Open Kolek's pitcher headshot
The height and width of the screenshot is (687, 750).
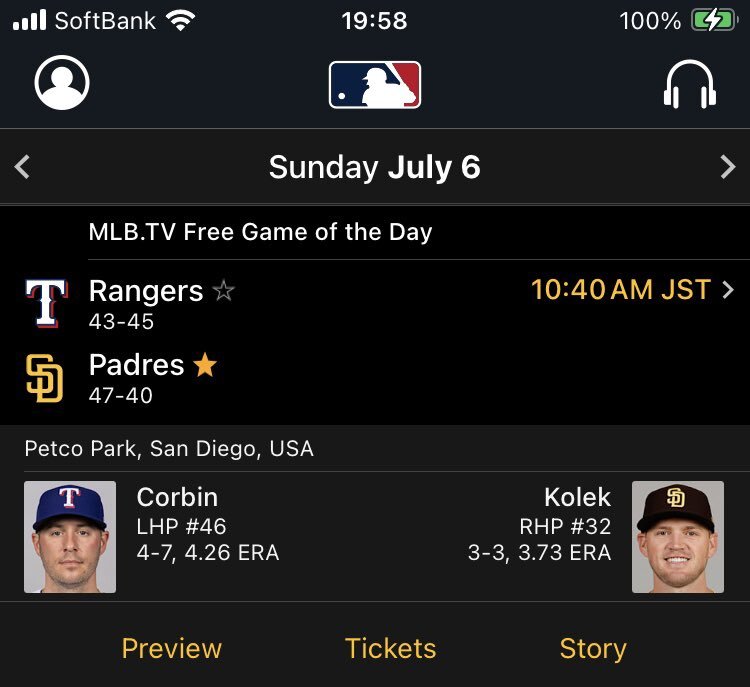678,537
